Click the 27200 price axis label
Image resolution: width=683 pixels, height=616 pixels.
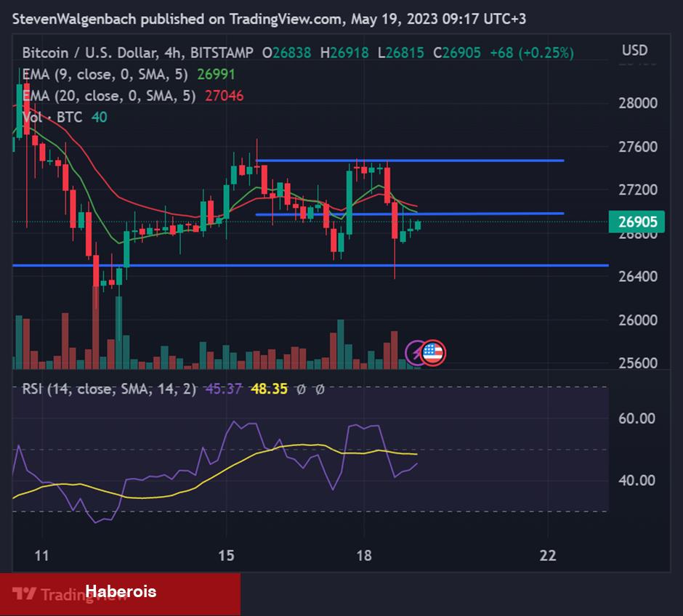click(638, 190)
